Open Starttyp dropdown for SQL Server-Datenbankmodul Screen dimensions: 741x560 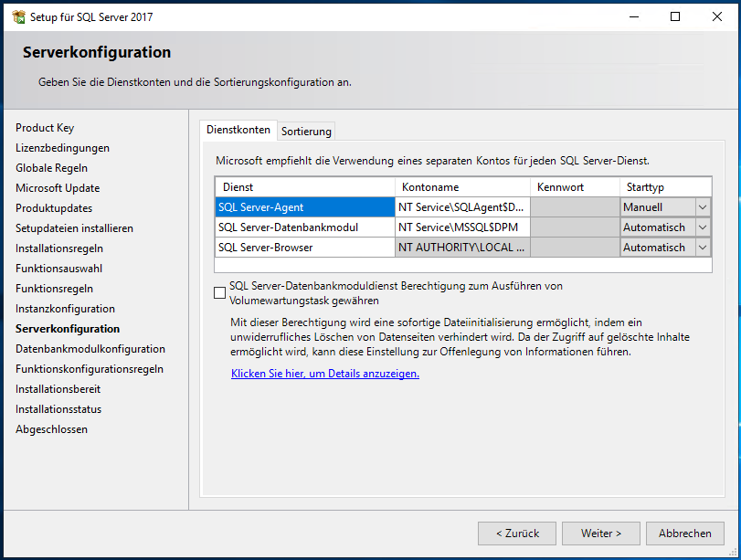point(703,227)
